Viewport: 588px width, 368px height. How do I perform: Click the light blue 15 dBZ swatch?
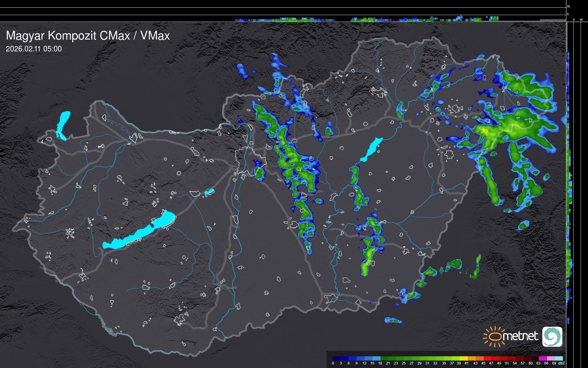click(x=376, y=358)
